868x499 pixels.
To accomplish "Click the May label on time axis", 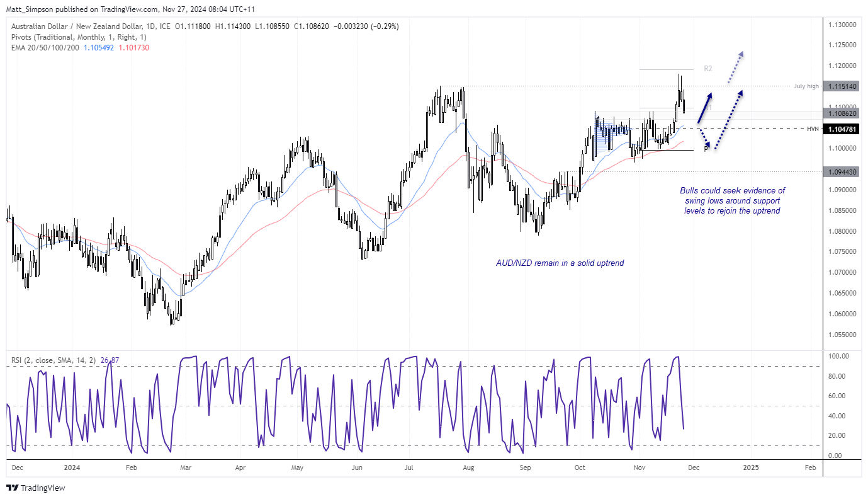I will click(298, 468).
